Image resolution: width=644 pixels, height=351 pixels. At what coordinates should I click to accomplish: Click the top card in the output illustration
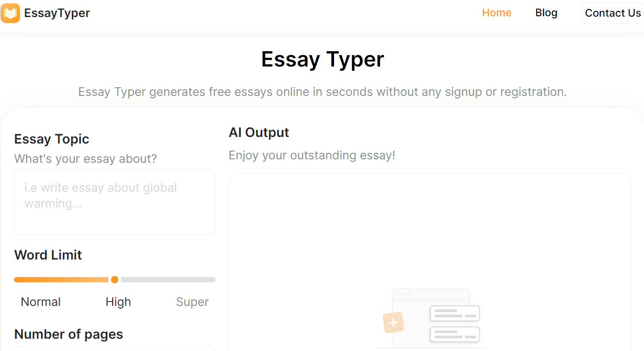[454, 313]
